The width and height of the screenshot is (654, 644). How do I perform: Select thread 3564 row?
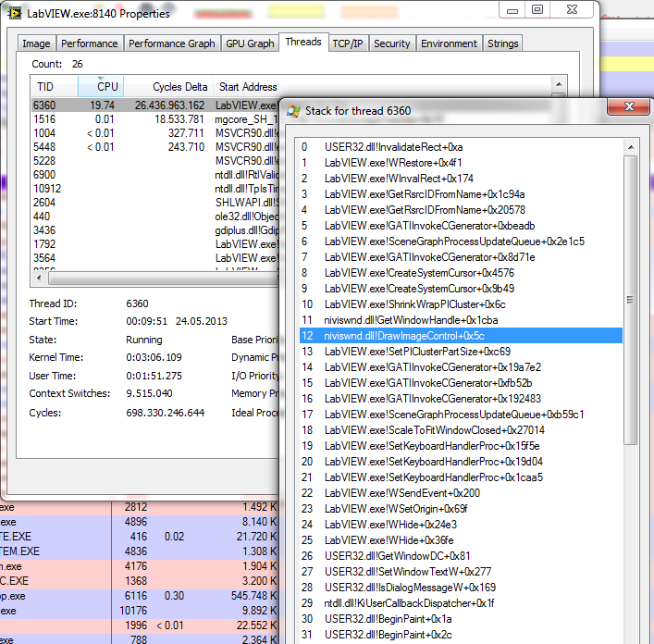(156, 258)
